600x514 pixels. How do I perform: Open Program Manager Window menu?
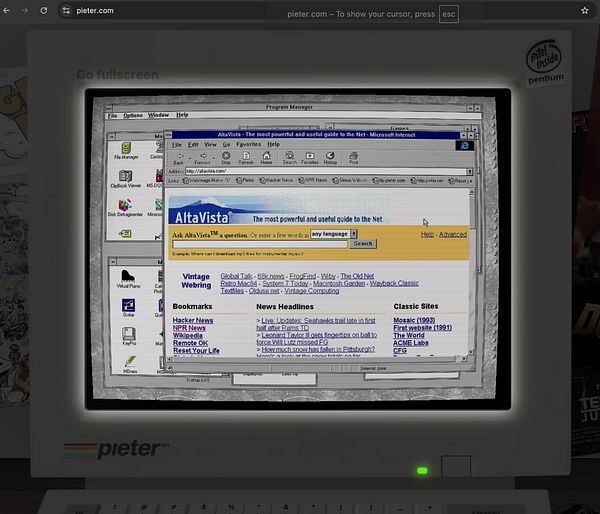click(x=158, y=115)
